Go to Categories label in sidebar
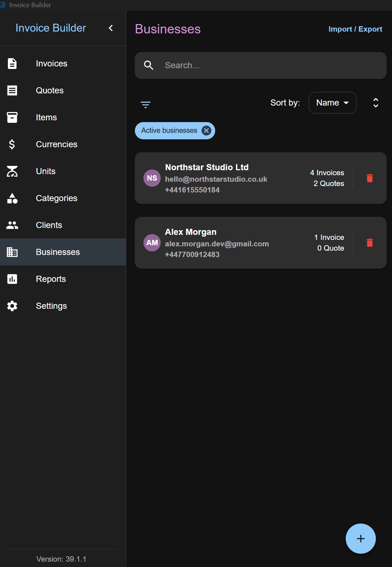 click(x=57, y=198)
